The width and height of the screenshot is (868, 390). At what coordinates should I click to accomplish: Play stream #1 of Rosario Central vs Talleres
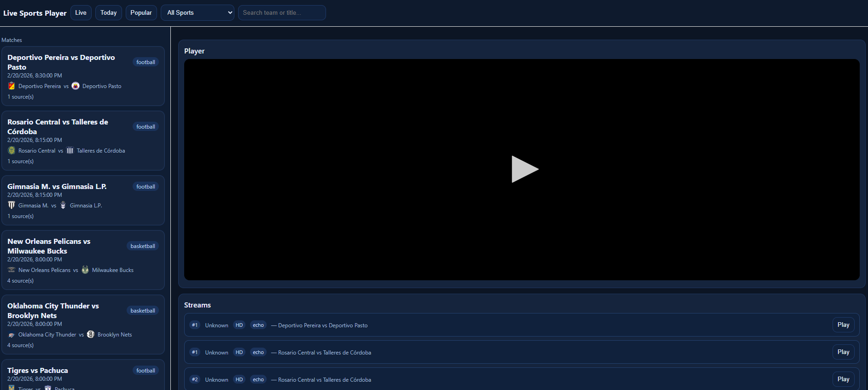click(843, 352)
